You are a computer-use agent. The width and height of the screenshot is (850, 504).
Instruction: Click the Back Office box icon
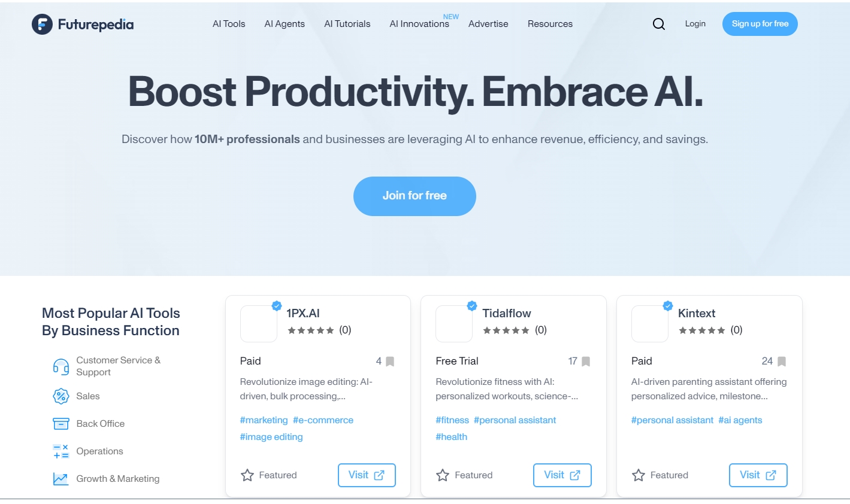pyautogui.click(x=61, y=424)
